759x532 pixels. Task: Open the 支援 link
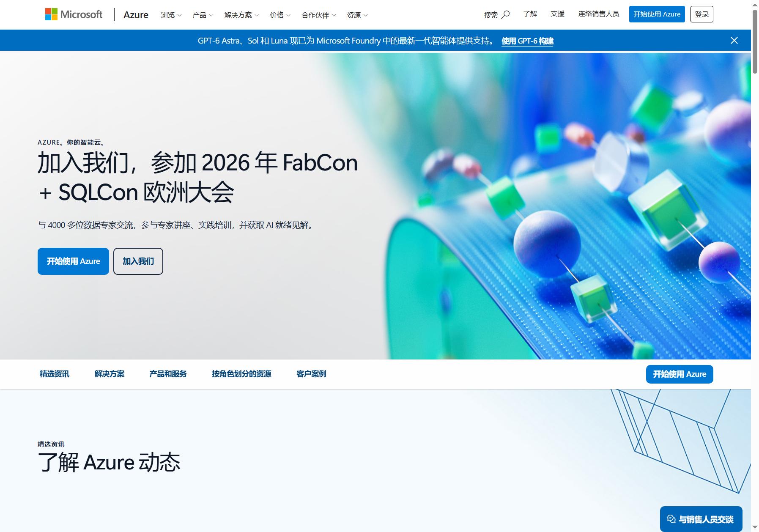557,14
